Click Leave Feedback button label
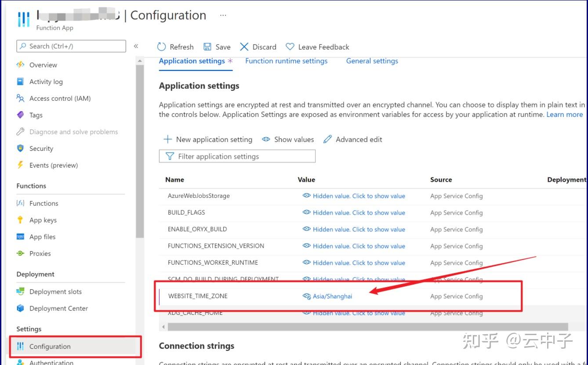Viewport: 588px width, 365px height. (x=323, y=47)
